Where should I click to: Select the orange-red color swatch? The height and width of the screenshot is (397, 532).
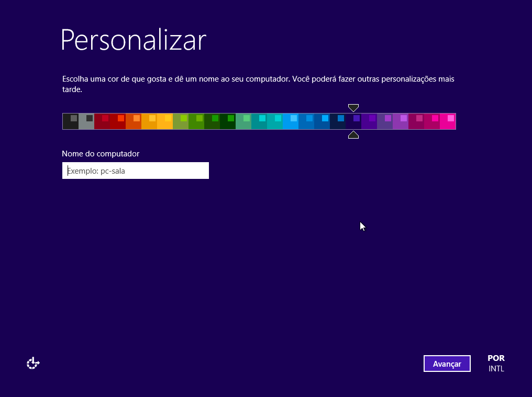[x=133, y=121]
